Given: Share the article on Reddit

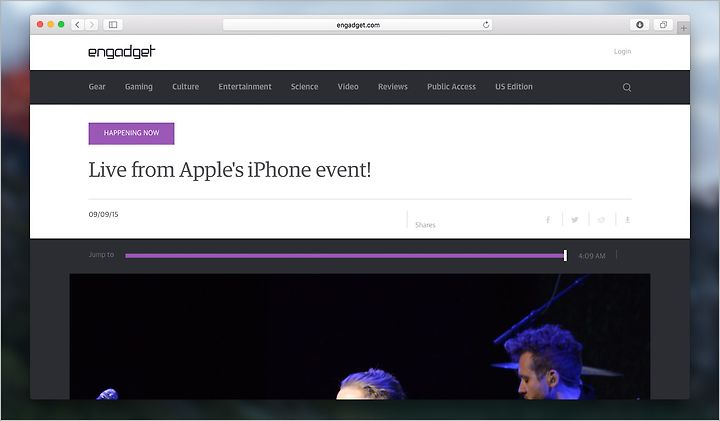Looking at the screenshot, I should [x=601, y=220].
